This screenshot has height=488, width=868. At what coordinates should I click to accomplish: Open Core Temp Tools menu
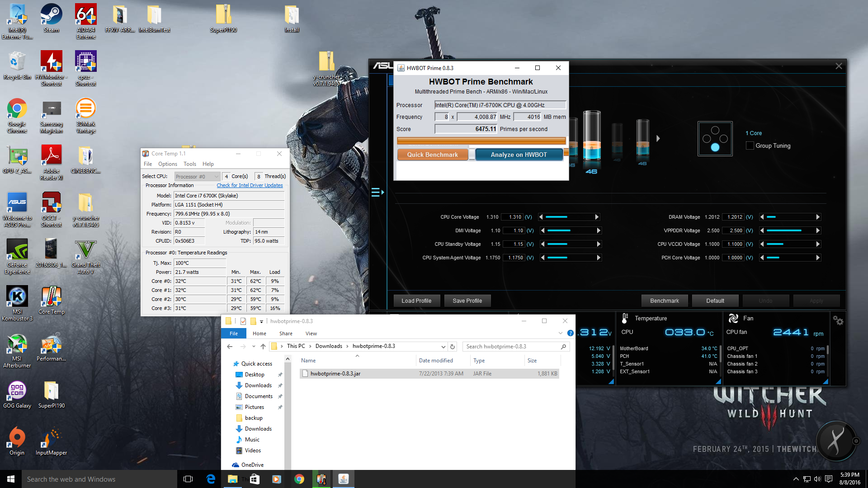pos(190,164)
